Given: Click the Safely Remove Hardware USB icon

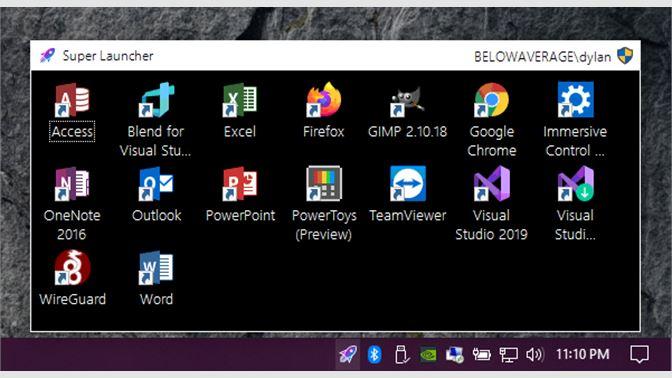Looking at the screenshot, I should coord(401,354).
